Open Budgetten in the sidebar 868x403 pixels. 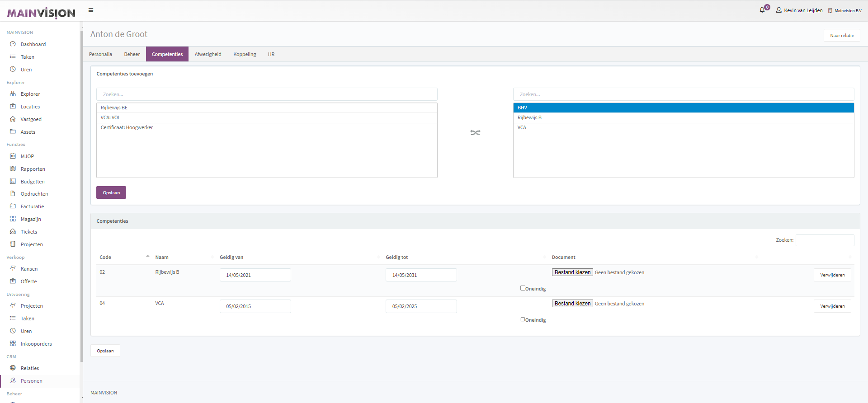(x=33, y=182)
